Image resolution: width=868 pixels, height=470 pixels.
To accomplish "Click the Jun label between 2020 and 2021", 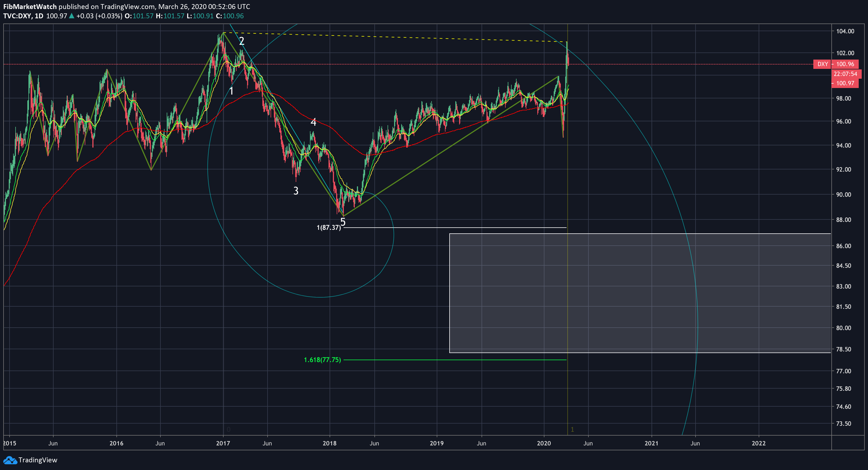I will coord(588,443).
